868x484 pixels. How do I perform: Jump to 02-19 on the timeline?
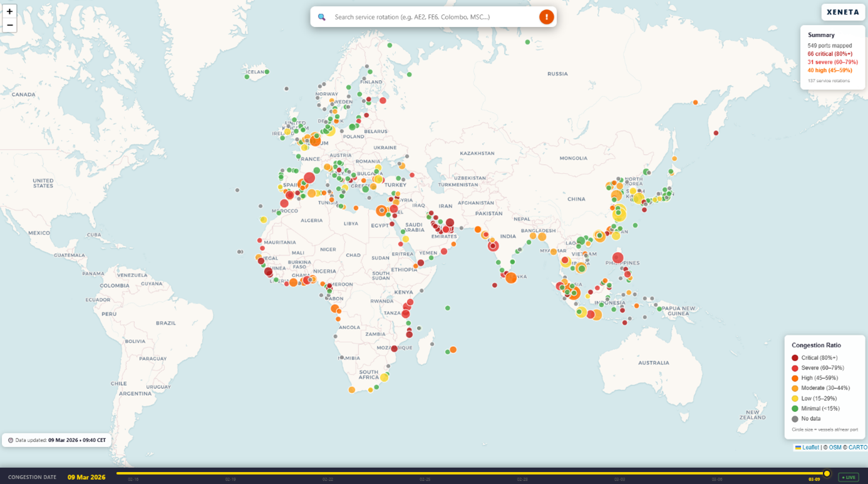(x=230, y=480)
